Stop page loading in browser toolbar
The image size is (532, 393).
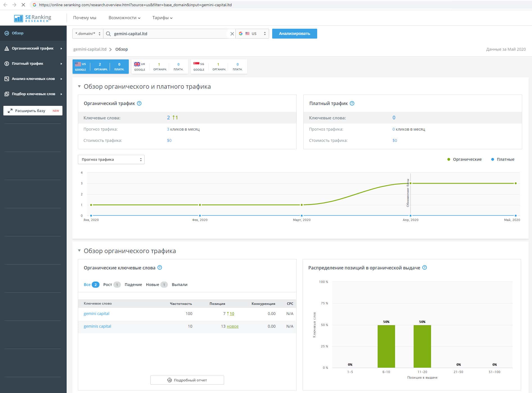click(23, 5)
